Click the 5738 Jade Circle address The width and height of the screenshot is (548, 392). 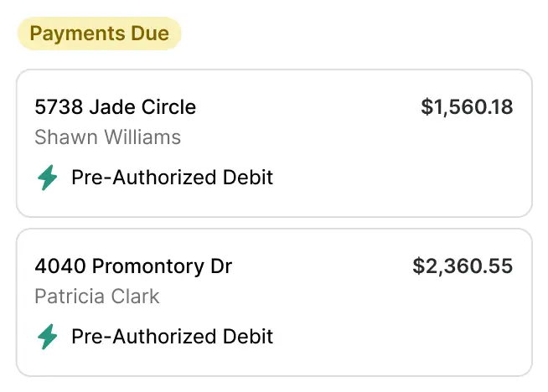116,107
